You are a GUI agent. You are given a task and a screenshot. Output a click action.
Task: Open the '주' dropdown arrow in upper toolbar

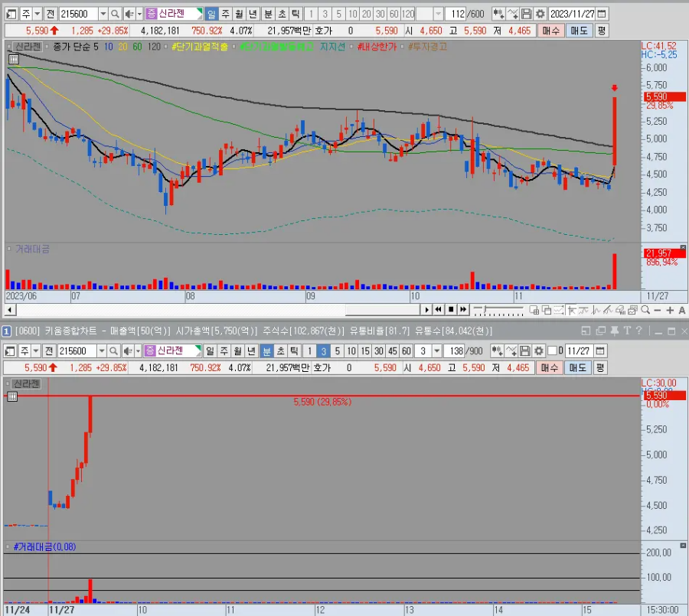coord(38,14)
